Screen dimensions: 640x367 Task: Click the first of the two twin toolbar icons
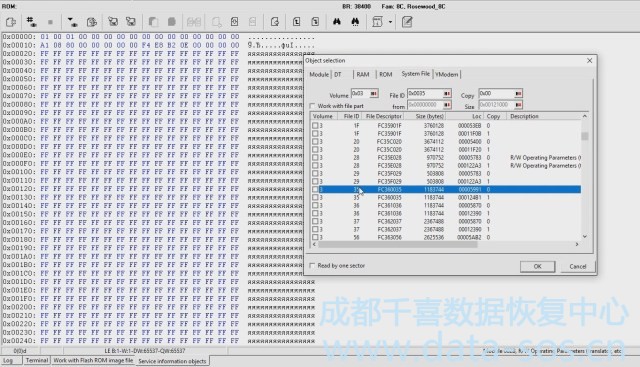[113, 22]
